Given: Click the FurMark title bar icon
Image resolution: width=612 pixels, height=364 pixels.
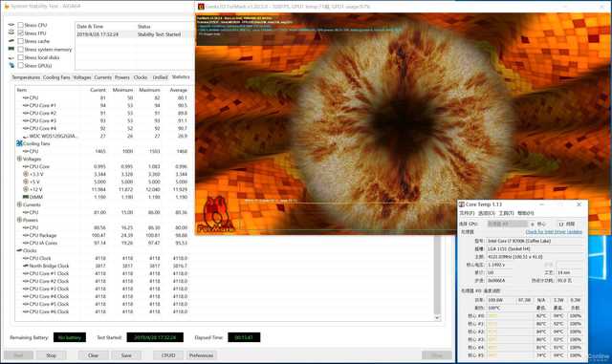Looking at the screenshot, I should pos(201,7).
